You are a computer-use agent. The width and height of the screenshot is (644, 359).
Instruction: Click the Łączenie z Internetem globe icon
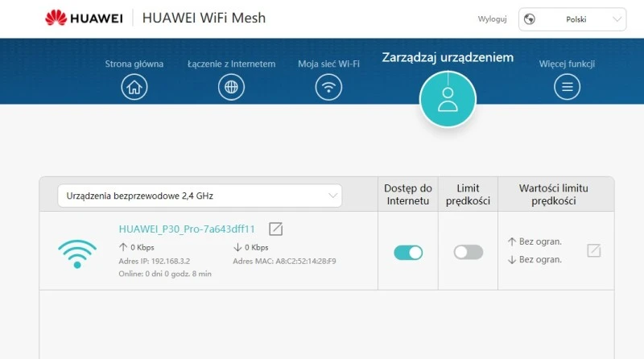click(x=231, y=87)
